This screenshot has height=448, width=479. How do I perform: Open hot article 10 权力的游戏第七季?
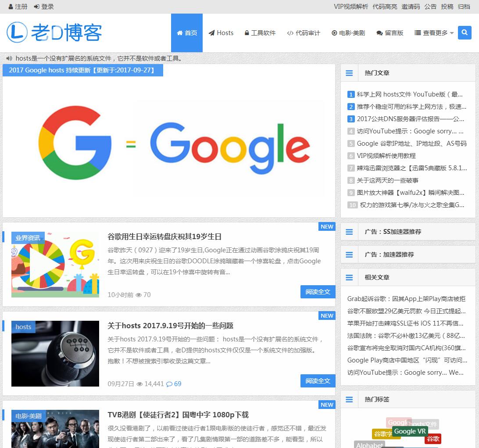tap(412, 205)
